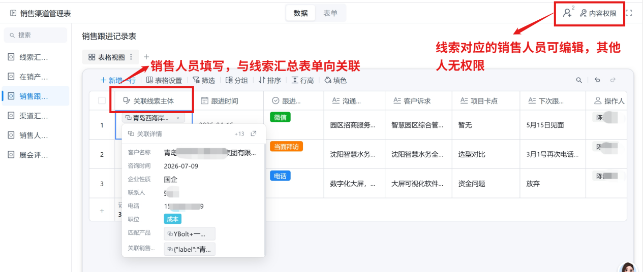Open 在销产... sheet in sidebar
644x272 pixels.
pyautogui.click(x=36, y=77)
